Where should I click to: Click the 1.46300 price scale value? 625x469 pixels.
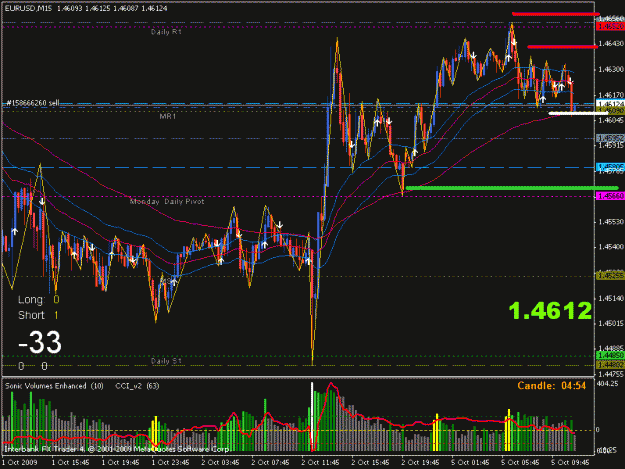coord(611,69)
